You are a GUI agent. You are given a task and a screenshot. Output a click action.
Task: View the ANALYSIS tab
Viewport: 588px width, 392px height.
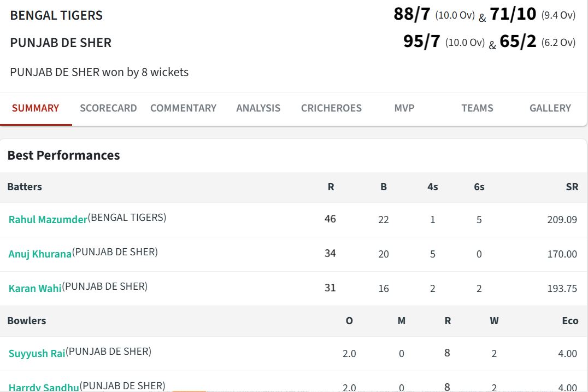pyautogui.click(x=258, y=108)
